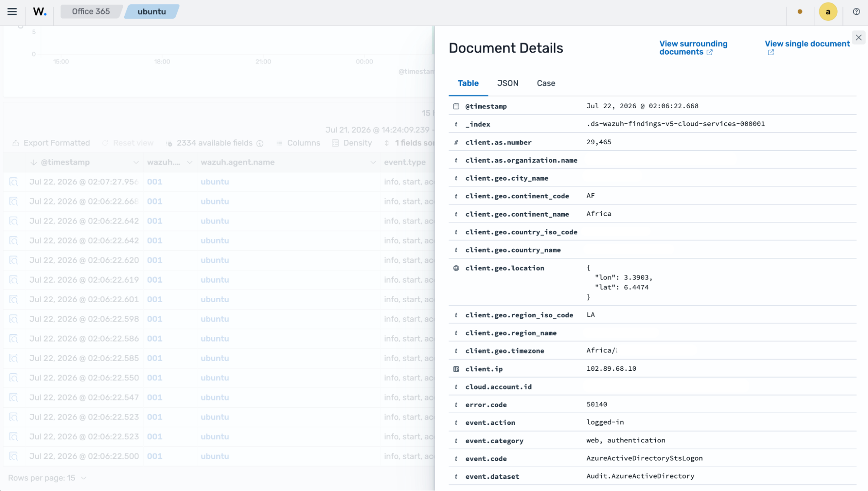Click the 2334 available fields label
Screen dimensions: 868x491
(x=215, y=143)
